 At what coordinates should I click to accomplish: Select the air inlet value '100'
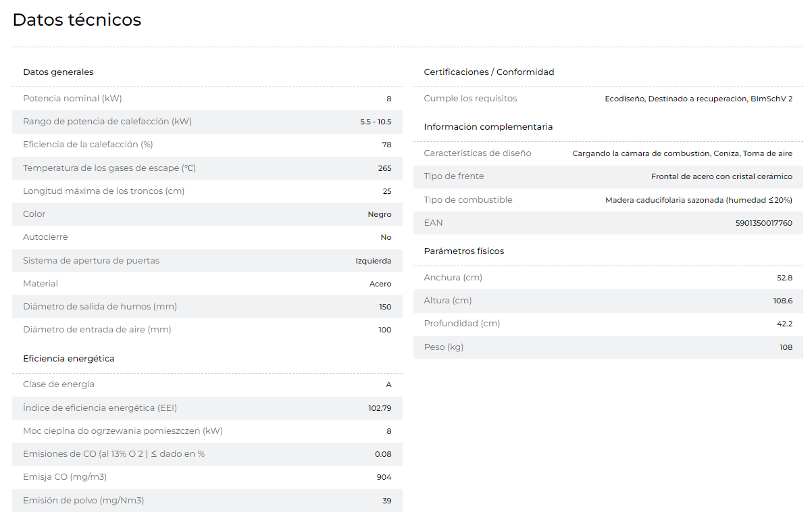pos(385,330)
